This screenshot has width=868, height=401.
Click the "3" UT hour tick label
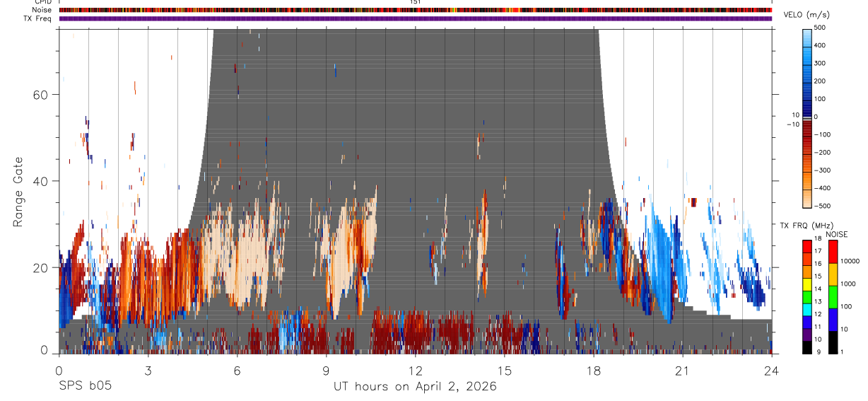tap(148, 371)
